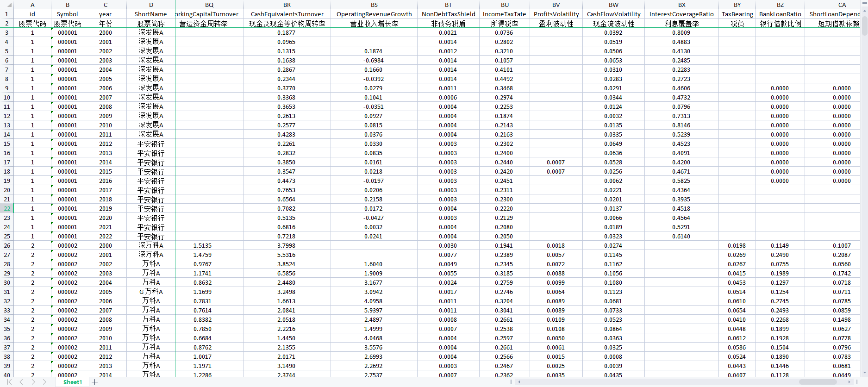
Task: Click cell with value 0.6140
Action: (681, 236)
